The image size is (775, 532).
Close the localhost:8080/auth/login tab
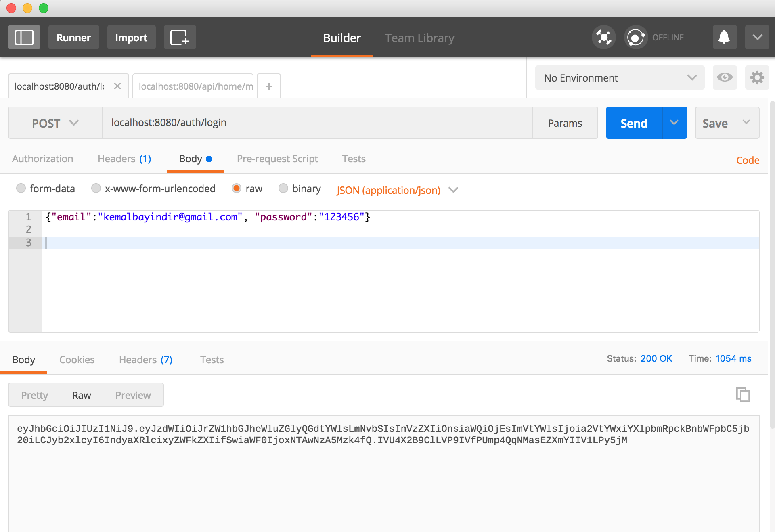coord(117,86)
